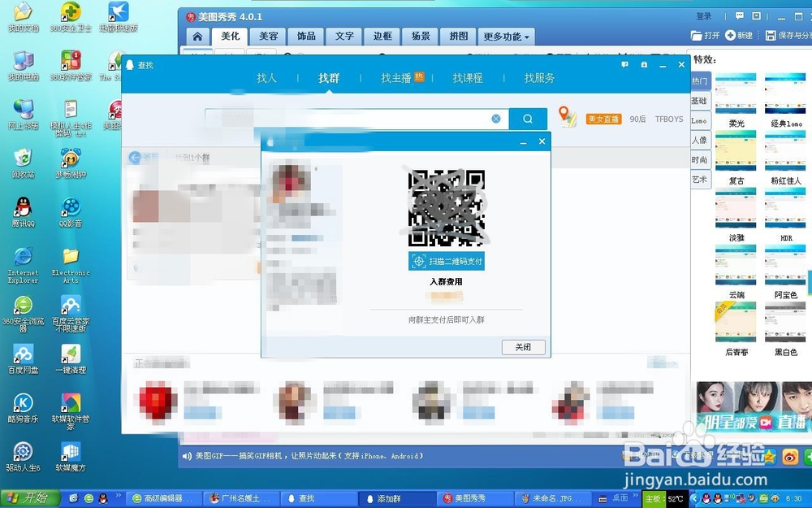
Task: Open Electronic Arts folder icon
Action: tap(71, 265)
